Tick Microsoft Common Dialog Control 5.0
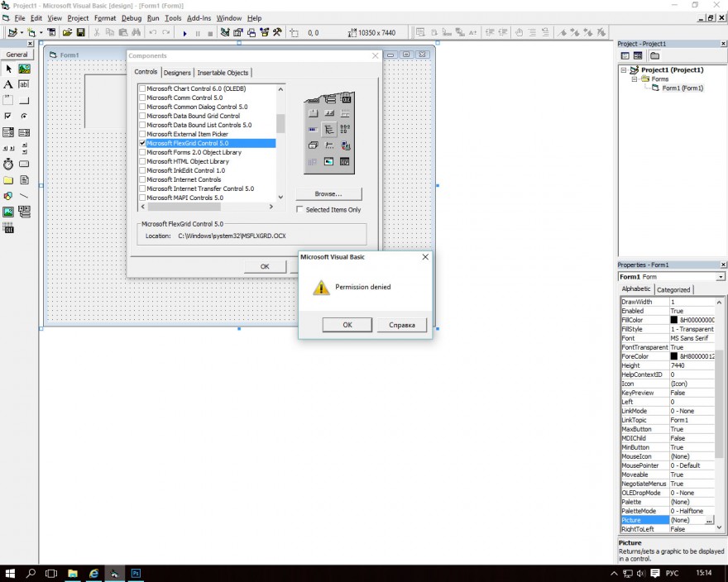Image resolution: width=728 pixels, height=582 pixels. point(142,107)
